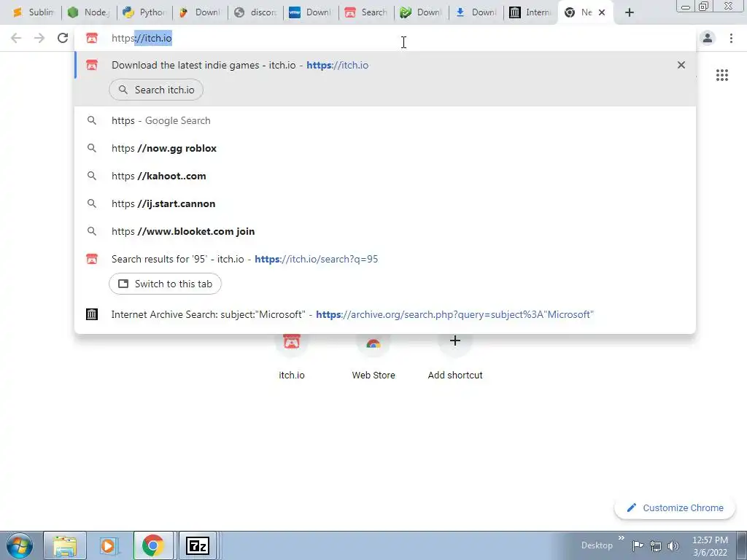This screenshot has width=747, height=560.
Task: Open Windows Explorer from the taskbar
Action: [65, 545]
